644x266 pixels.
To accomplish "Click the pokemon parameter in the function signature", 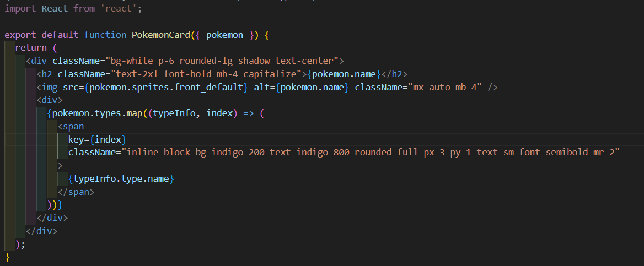I will click(224, 35).
